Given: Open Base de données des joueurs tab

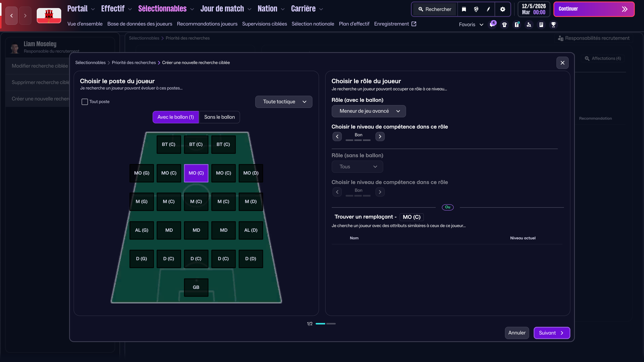Looking at the screenshot, I should (x=140, y=24).
